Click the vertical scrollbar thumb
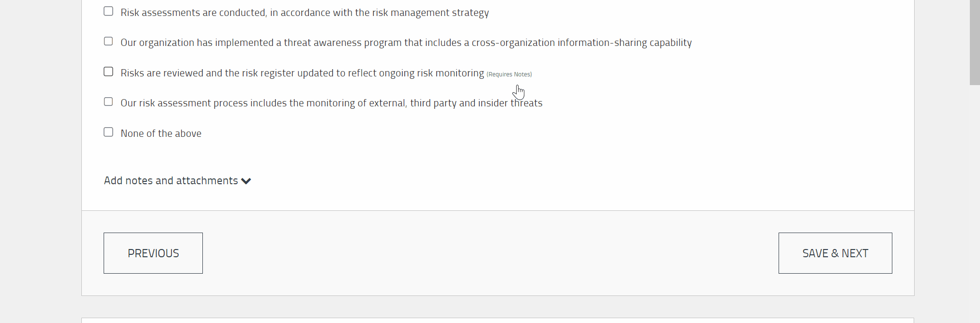This screenshot has width=980, height=323. pyautogui.click(x=975, y=43)
